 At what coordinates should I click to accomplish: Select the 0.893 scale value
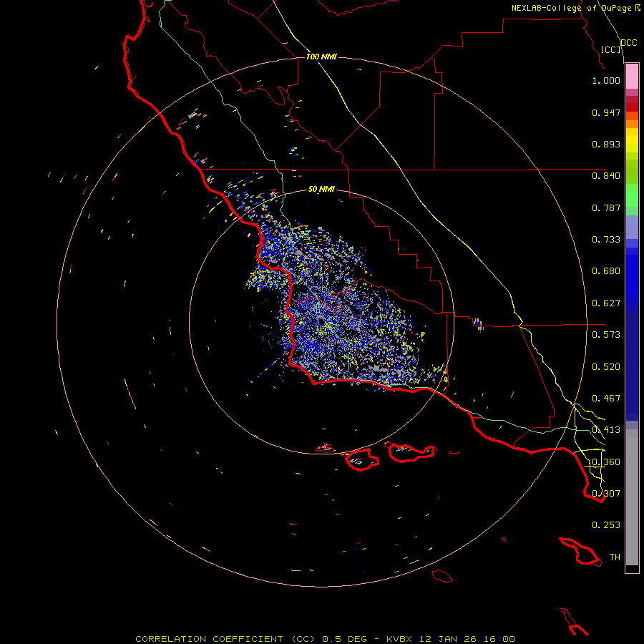click(x=606, y=144)
